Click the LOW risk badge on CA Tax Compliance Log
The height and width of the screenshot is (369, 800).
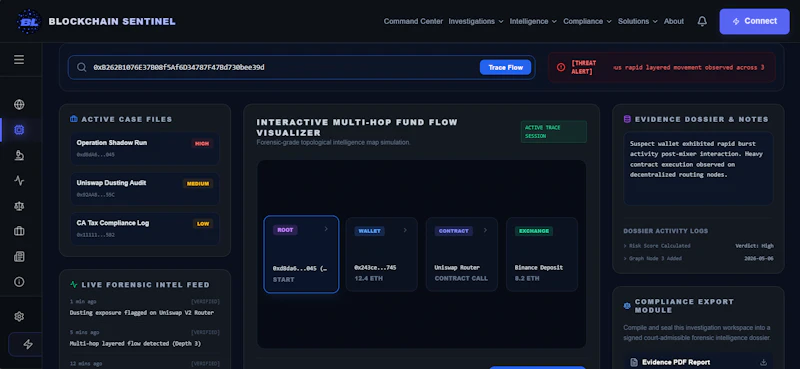click(203, 224)
